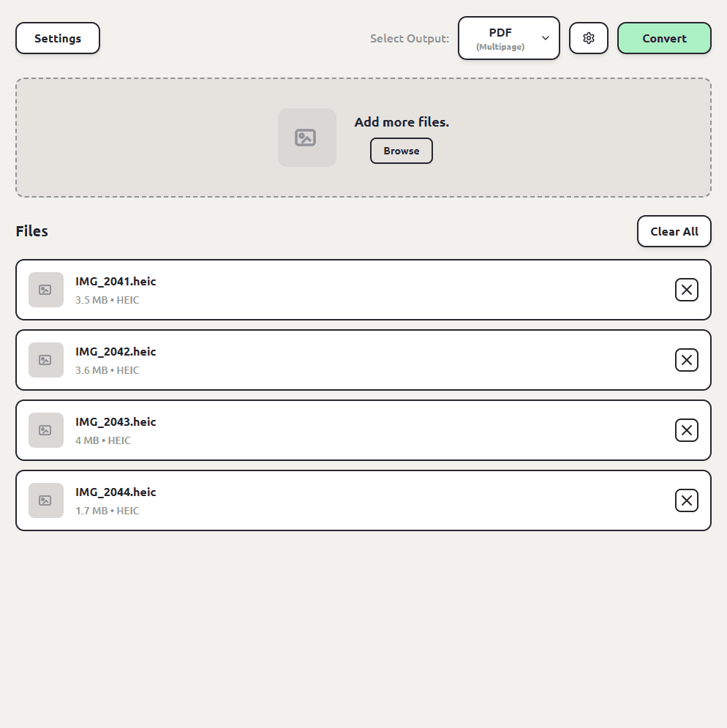This screenshot has height=728, width=727.
Task: Click the IMG_2044.heic thumbnail icon
Action: tap(46, 500)
